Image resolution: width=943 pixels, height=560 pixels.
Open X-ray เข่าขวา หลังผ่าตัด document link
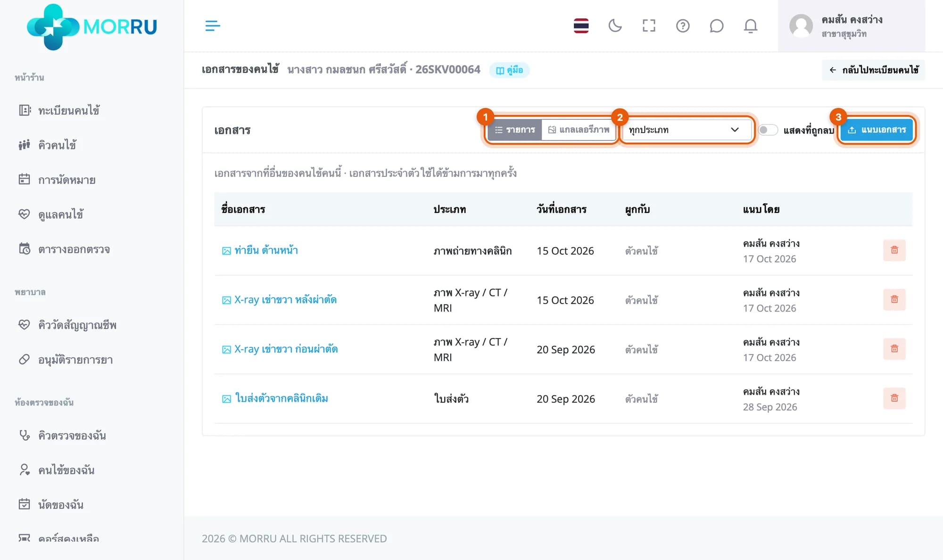coord(285,300)
